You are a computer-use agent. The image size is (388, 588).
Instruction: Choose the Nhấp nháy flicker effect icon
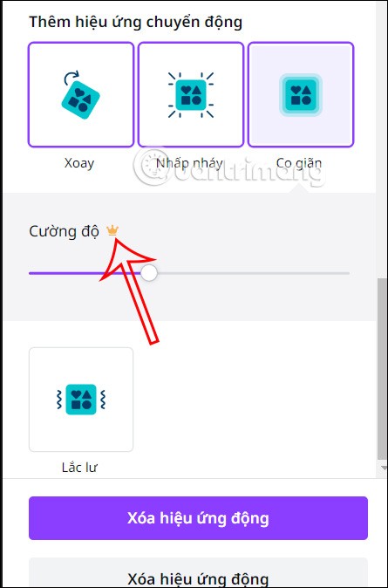pyautogui.click(x=191, y=94)
